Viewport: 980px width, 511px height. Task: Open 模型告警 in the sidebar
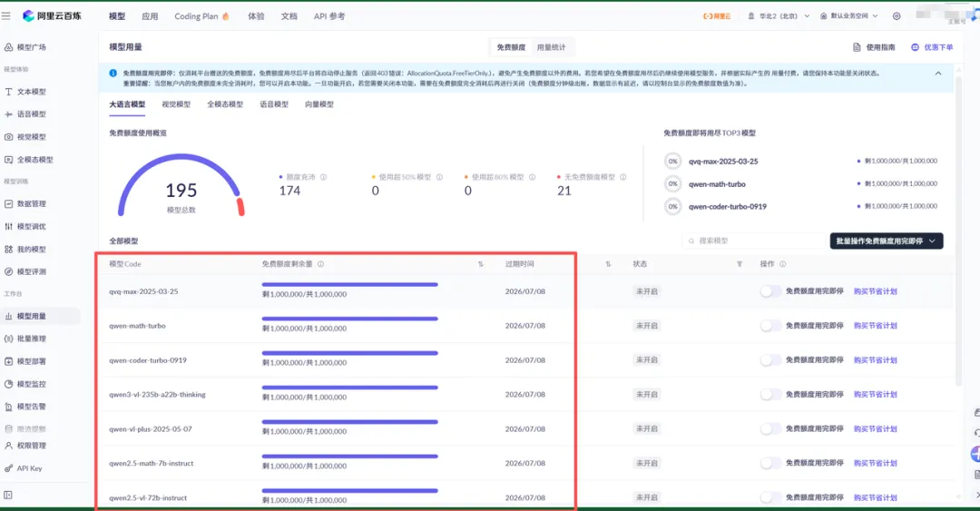coord(25,406)
